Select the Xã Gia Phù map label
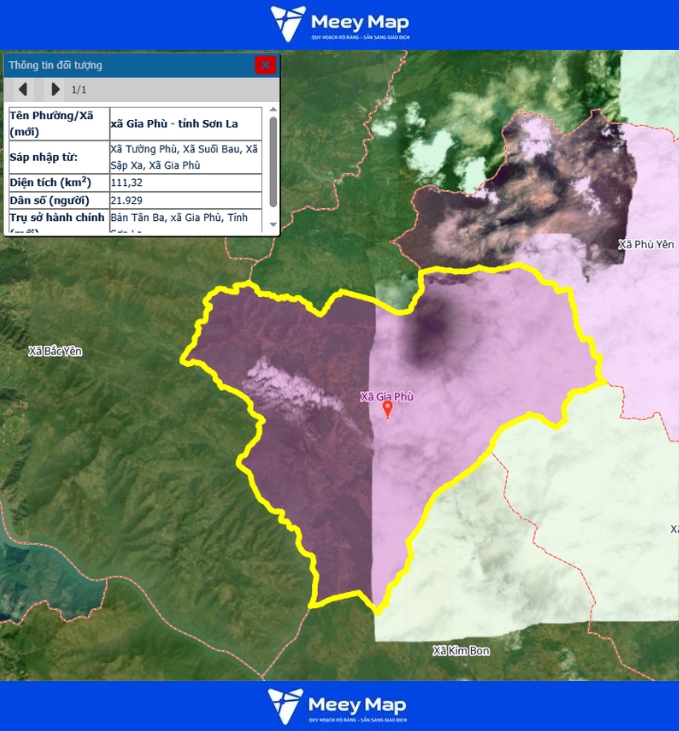 tap(387, 396)
